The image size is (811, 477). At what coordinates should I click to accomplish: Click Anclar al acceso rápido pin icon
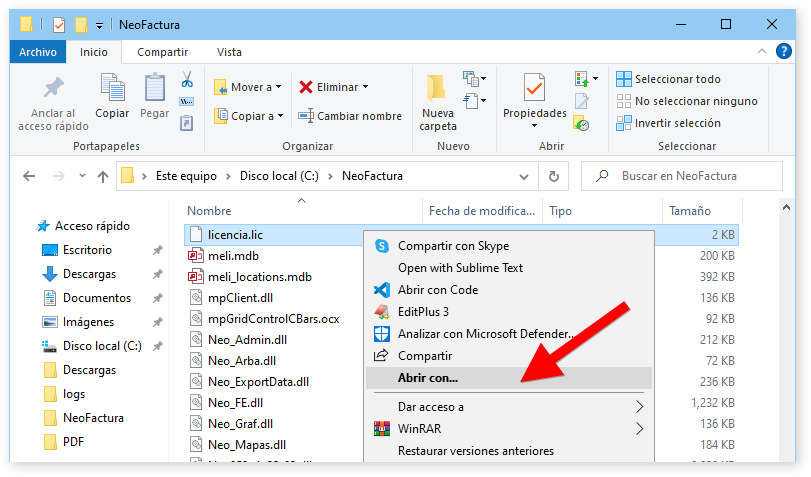click(x=53, y=89)
